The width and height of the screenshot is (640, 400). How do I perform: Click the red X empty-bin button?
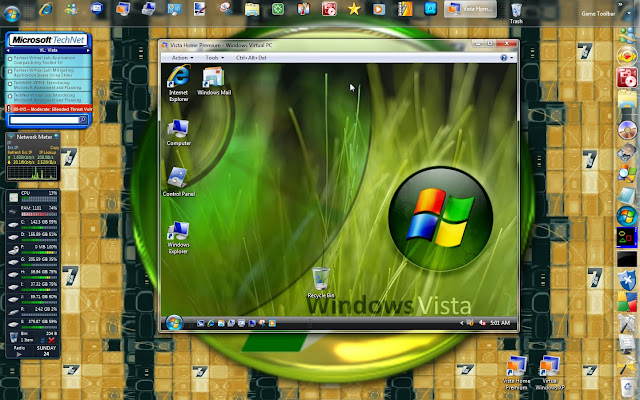[51, 340]
